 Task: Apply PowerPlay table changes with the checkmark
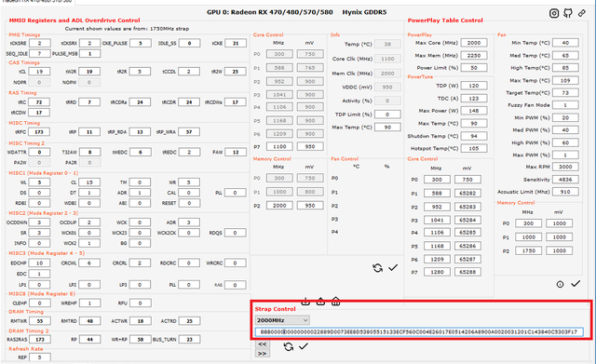[x=576, y=283]
